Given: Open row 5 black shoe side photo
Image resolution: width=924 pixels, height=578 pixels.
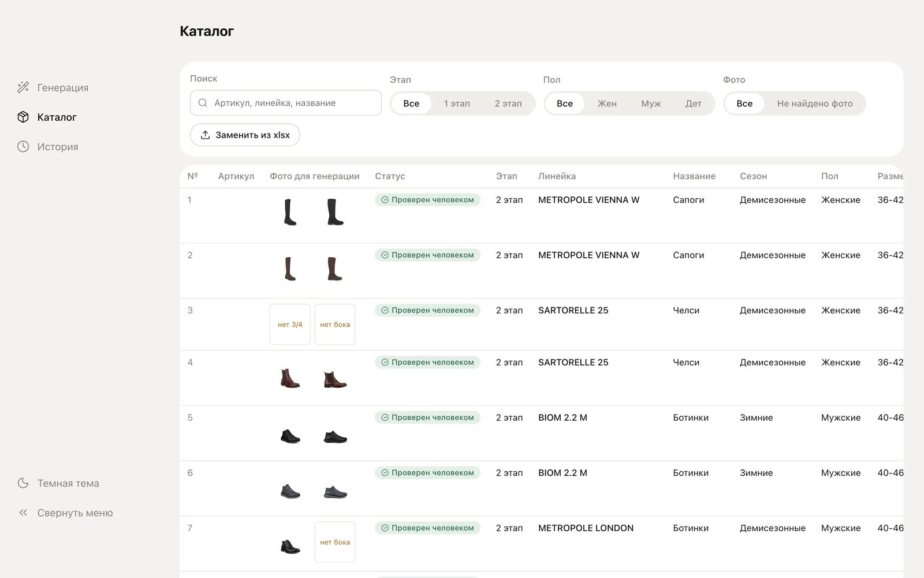Looking at the screenshot, I should [335, 436].
